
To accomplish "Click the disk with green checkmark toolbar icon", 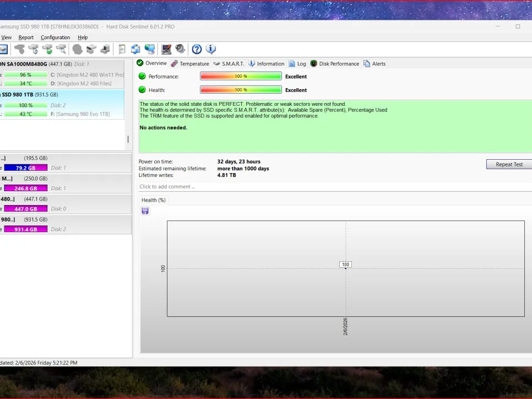I will [x=47, y=50].
